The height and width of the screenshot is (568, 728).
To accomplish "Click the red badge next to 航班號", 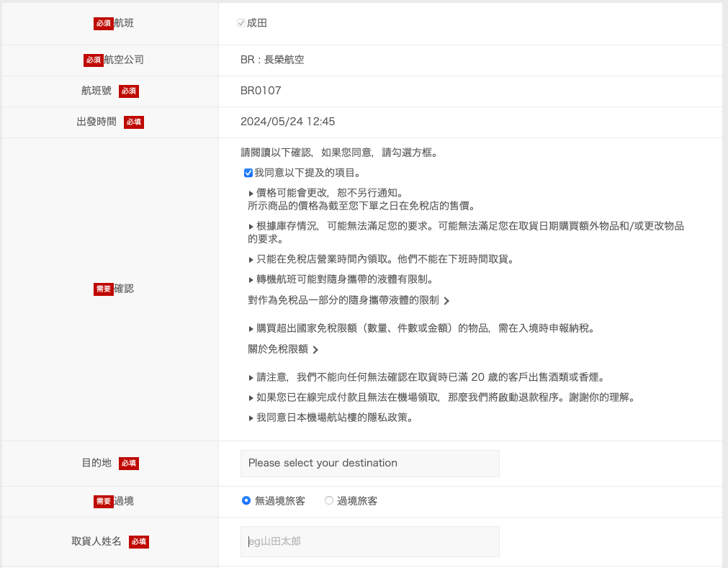I will [x=129, y=91].
